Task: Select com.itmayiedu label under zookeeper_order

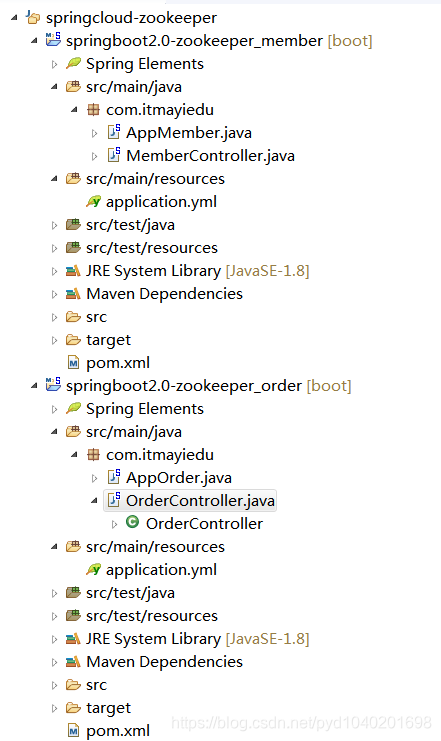Action: tap(160, 456)
